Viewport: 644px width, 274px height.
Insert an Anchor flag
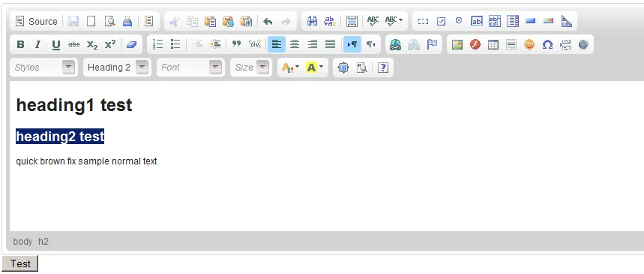[432, 44]
